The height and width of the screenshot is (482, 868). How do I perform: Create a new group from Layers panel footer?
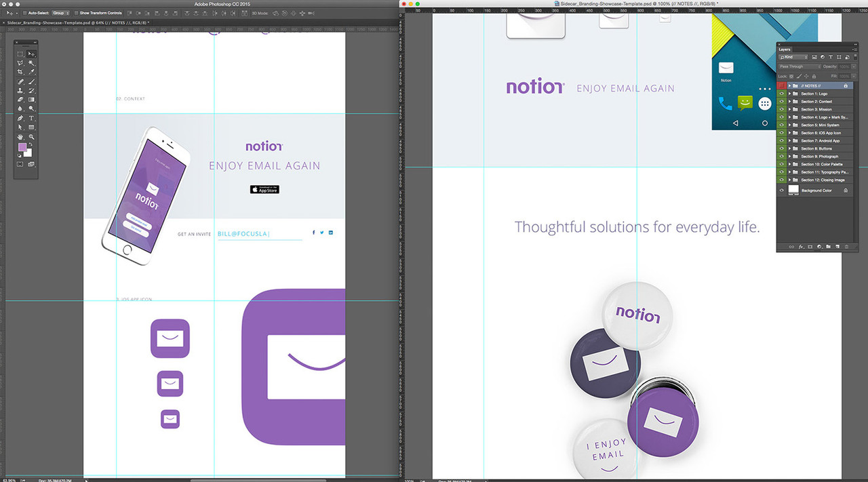pyautogui.click(x=829, y=247)
